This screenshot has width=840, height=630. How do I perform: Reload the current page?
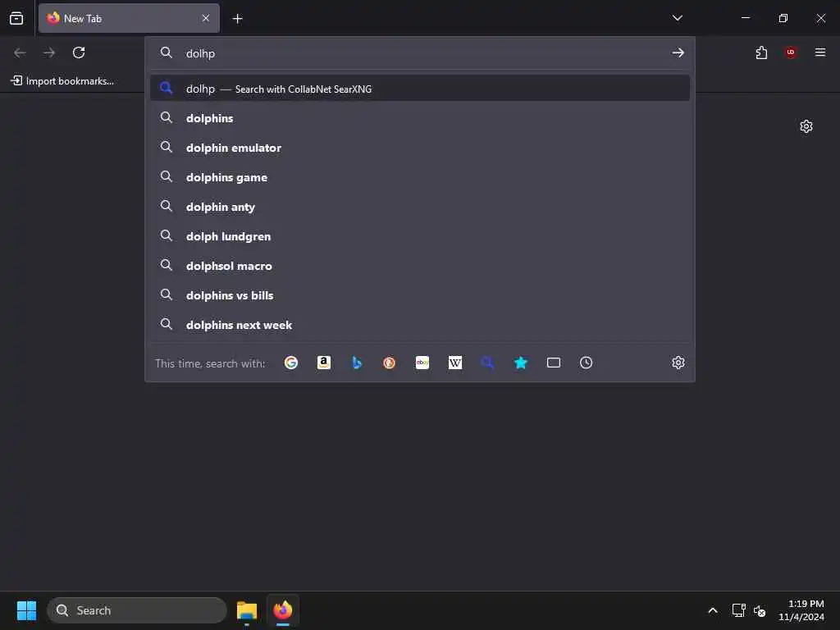[x=79, y=52]
